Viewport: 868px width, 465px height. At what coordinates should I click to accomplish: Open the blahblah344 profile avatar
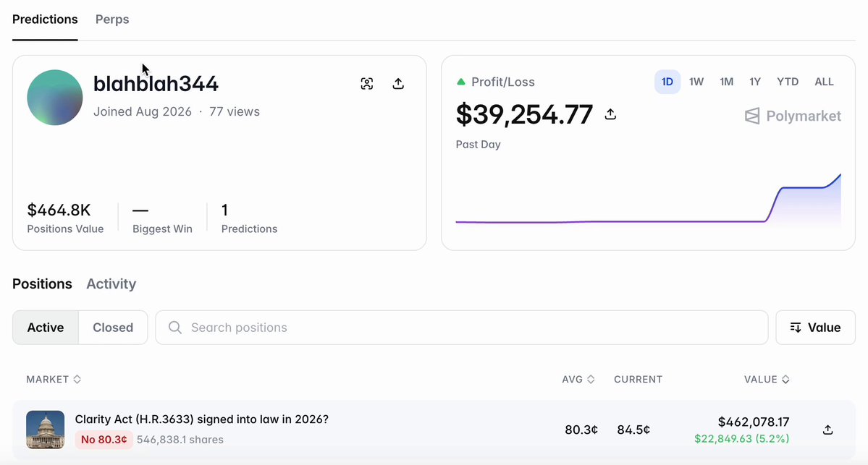click(x=55, y=98)
